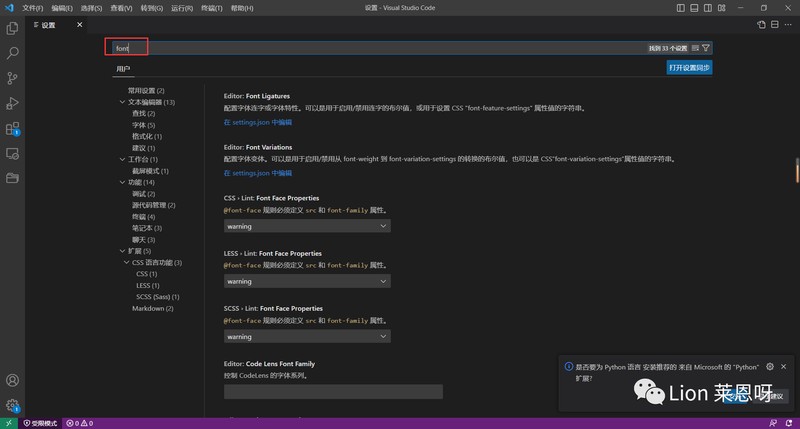This screenshot has width=800, height=429.
Task: Click 打开设置同步 button
Action: point(689,67)
